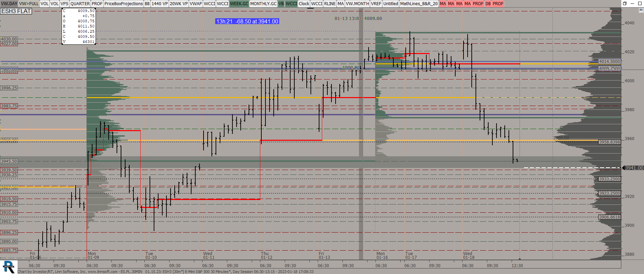
Task: Select the Untitled toolbar button
Action: 391,4
